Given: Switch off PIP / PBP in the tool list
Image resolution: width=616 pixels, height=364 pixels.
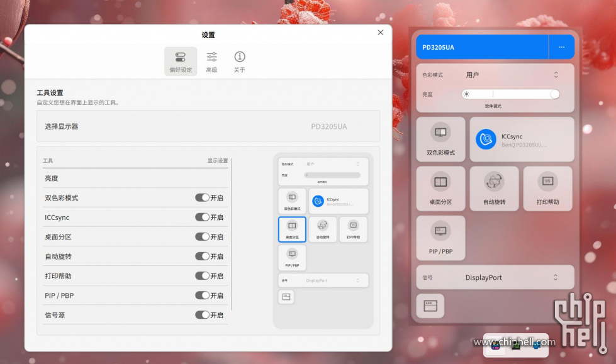Looking at the screenshot, I should (203, 295).
